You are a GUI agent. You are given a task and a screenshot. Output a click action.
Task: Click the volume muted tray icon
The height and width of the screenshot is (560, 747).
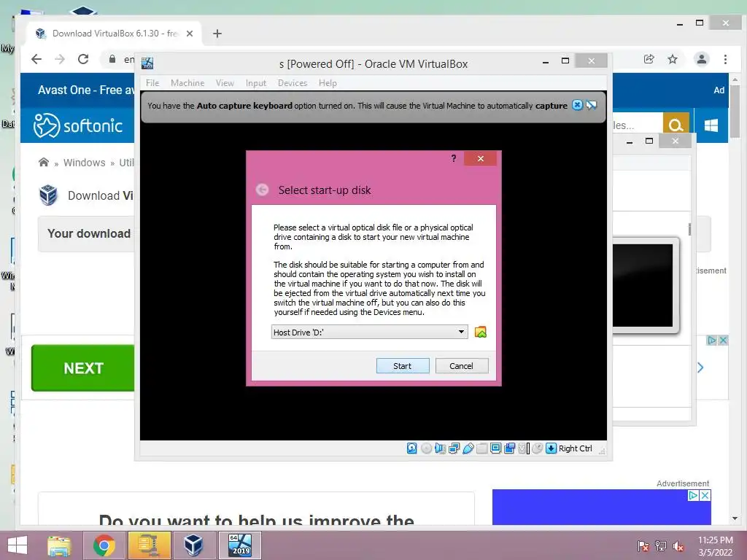[x=678, y=546]
